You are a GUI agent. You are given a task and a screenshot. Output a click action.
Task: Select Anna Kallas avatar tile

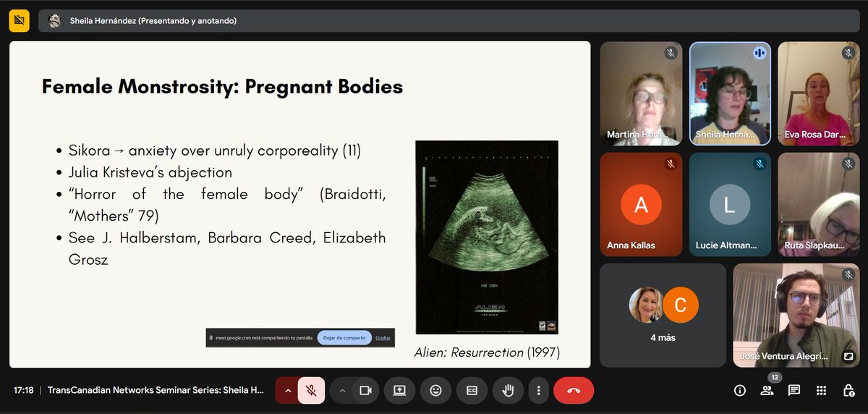pos(641,205)
